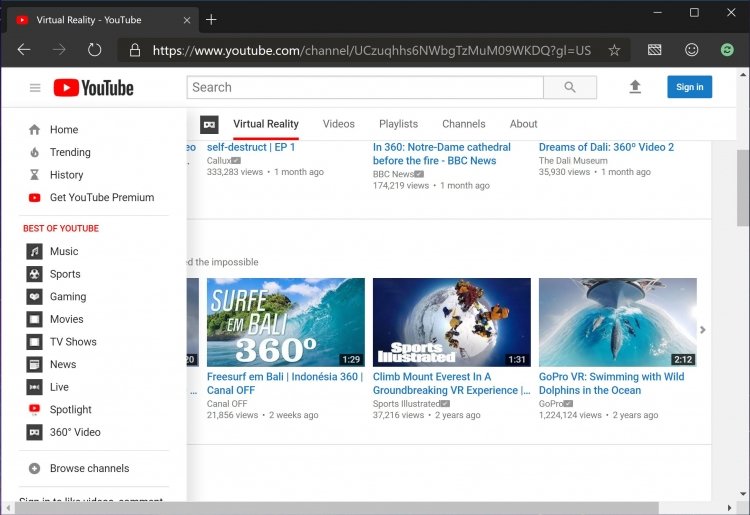
Task: Click the Live broadcast icon
Action: 34,387
